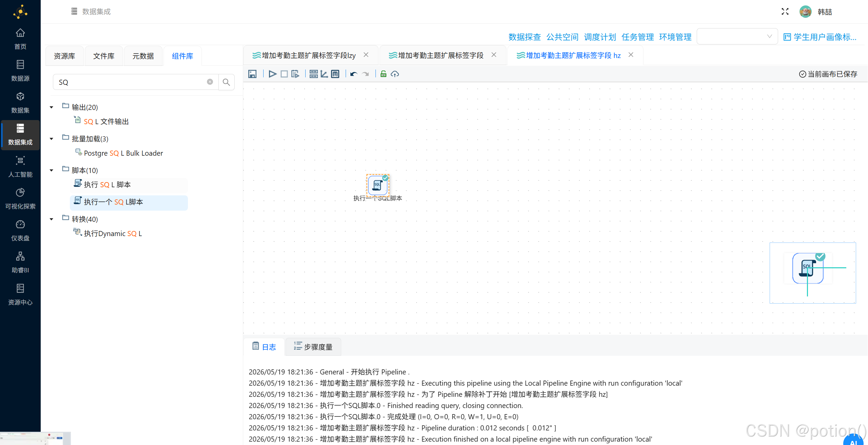The width and height of the screenshot is (868, 445).
Task: Collapse the 脚本(10) folder
Action: (x=52, y=170)
